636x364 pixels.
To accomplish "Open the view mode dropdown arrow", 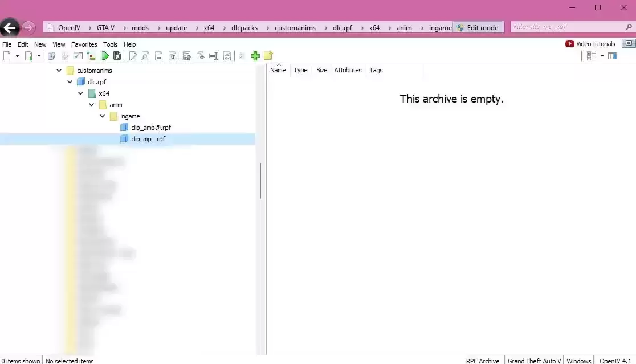I will 602,56.
